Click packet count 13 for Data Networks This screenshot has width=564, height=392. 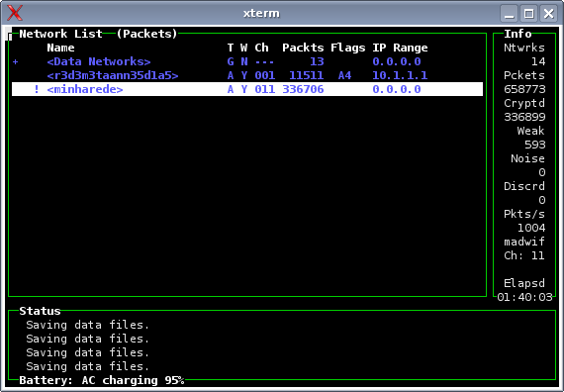317,61
